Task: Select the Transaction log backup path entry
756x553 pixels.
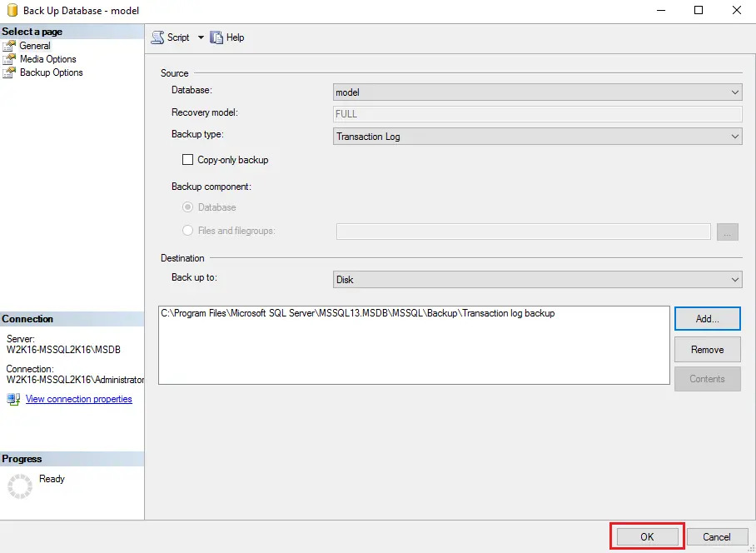Action: pyautogui.click(x=357, y=314)
